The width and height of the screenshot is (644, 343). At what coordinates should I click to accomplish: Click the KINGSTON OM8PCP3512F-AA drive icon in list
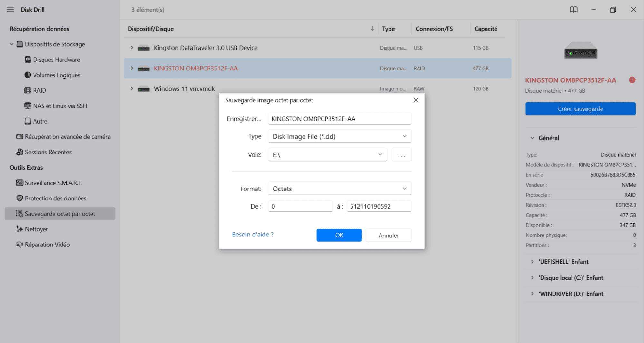tap(144, 69)
